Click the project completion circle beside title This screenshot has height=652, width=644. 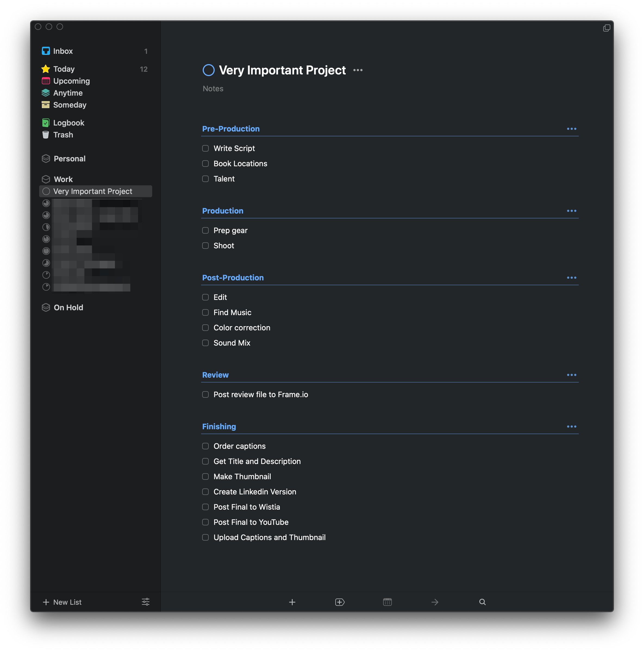tap(208, 70)
